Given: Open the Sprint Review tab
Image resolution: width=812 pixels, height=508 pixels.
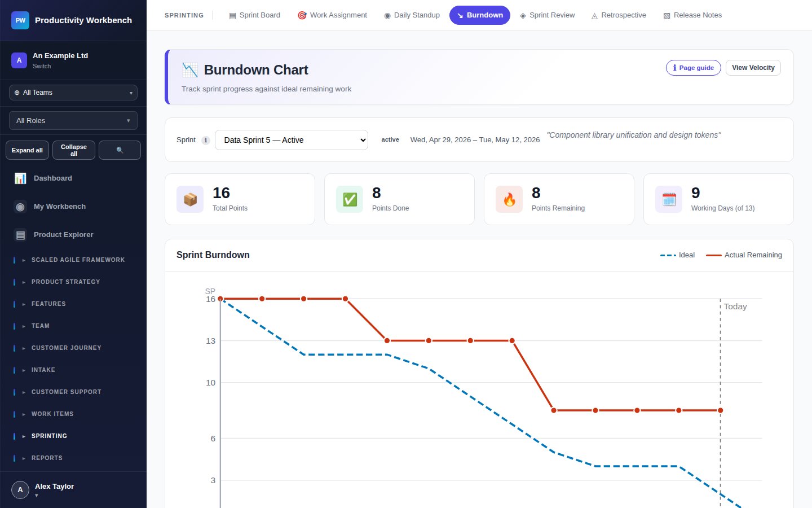Looking at the screenshot, I should point(547,15).
